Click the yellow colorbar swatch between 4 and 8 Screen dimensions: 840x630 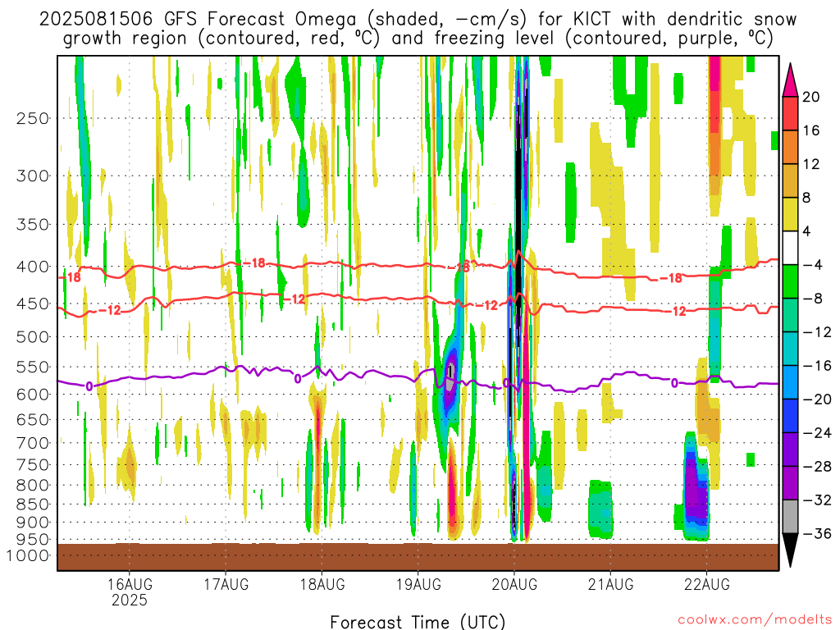790,214
